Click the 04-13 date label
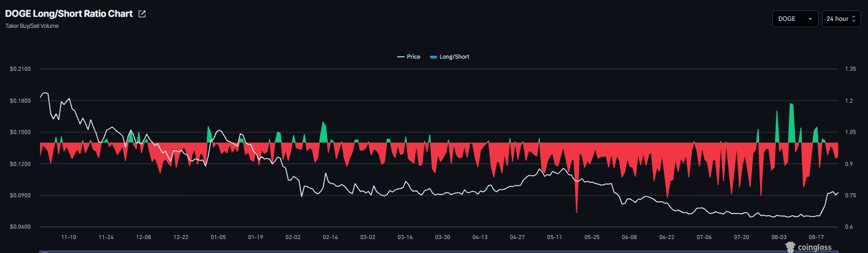 click(480, 237)
